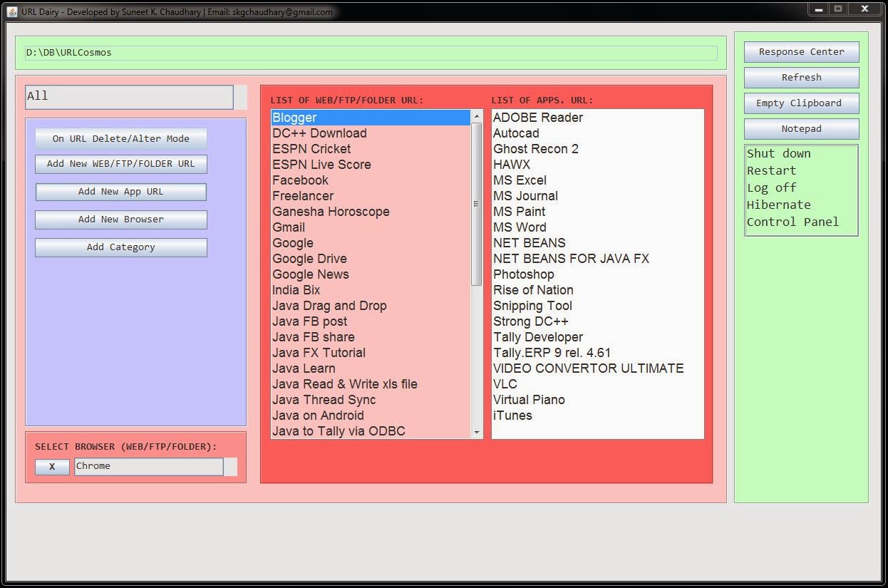This screenshot has height=588, width=888.
Task: Select Freelancer in the URL list
Action: pyautogui.click(x=371, y=196)
